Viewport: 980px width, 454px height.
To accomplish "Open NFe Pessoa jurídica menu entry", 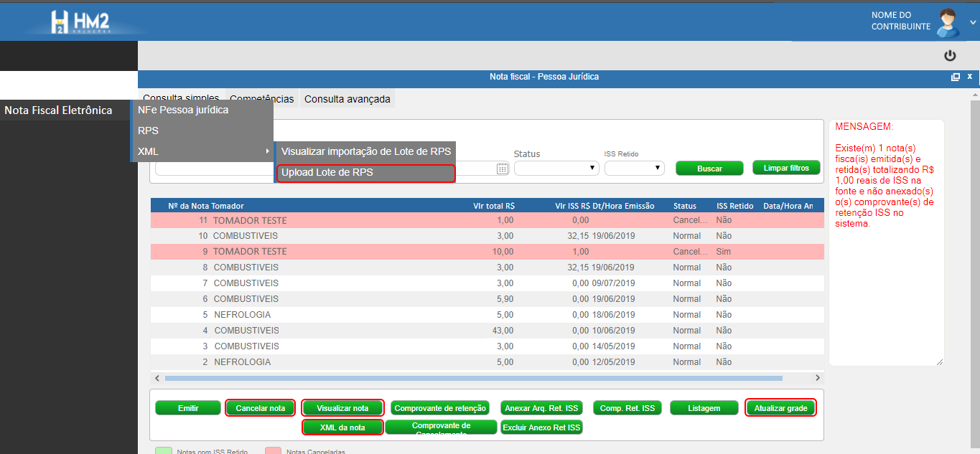I will point(183,110).
